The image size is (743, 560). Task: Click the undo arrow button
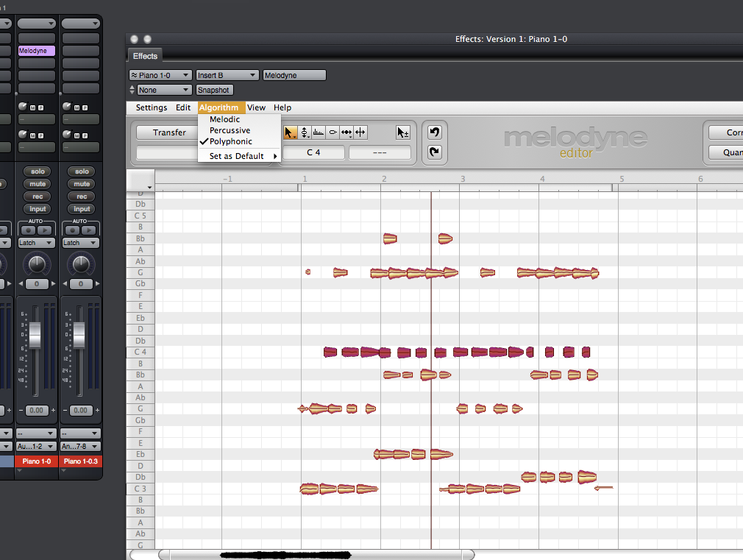tap(434, 132)
